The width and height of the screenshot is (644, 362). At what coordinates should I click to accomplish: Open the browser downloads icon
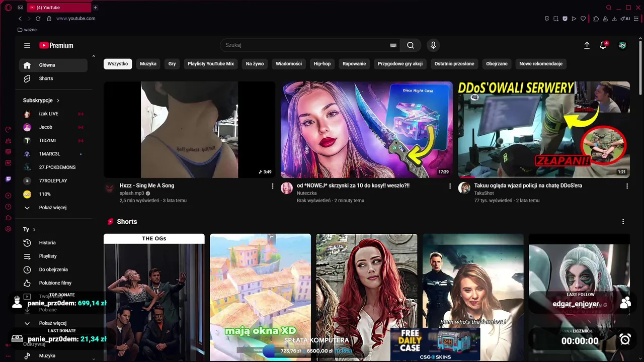(614, 19)
